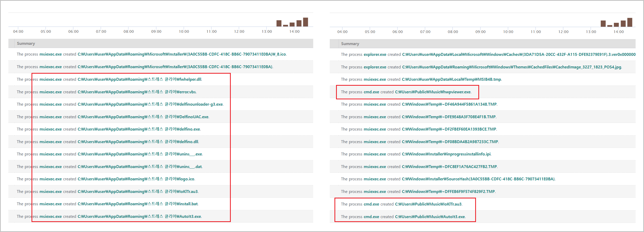Open the MSIB4B.tmp temp file link
This screenshot has height=232, width=644.
point(451,79)
